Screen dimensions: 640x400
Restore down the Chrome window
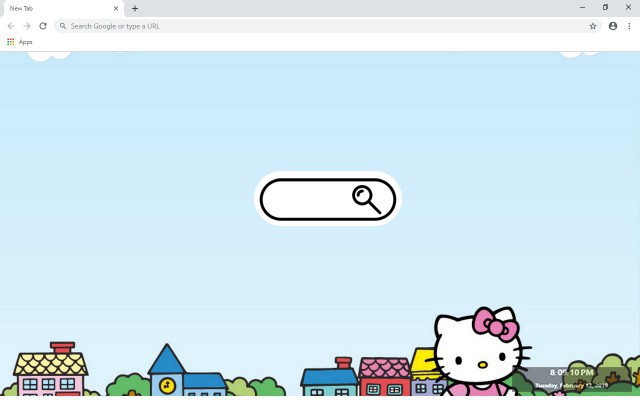pos(605,7)
